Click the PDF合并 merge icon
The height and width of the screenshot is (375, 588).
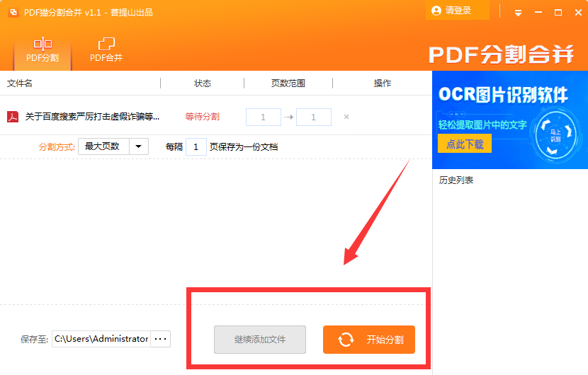106,44
